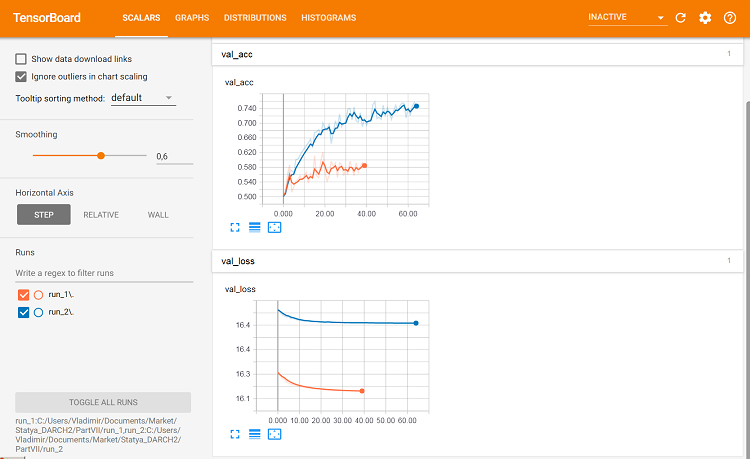This screenshot has width=750, height=459.
Task: Enable Show data download links checkbox
Action: (21, 59)
